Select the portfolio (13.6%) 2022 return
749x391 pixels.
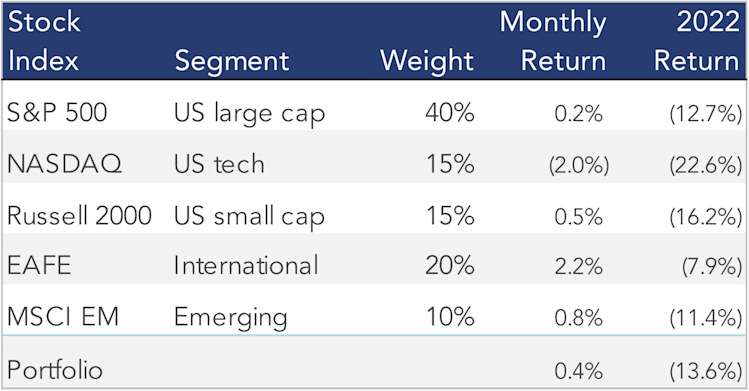pos(706,371)
